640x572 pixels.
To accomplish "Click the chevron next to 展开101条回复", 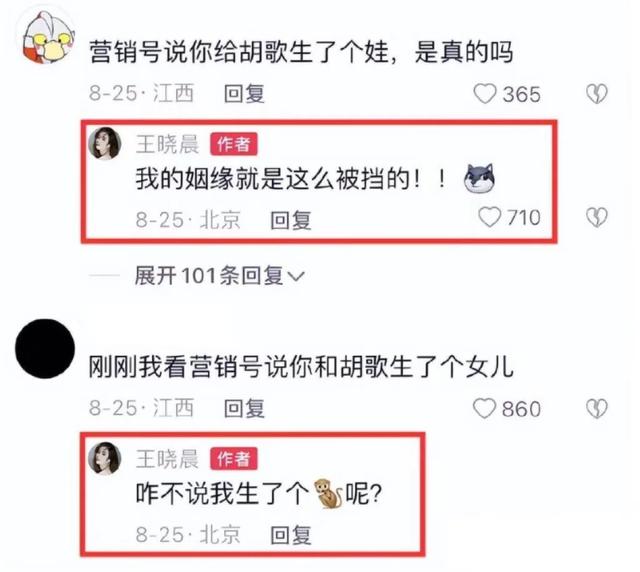I will click(296, 276).
